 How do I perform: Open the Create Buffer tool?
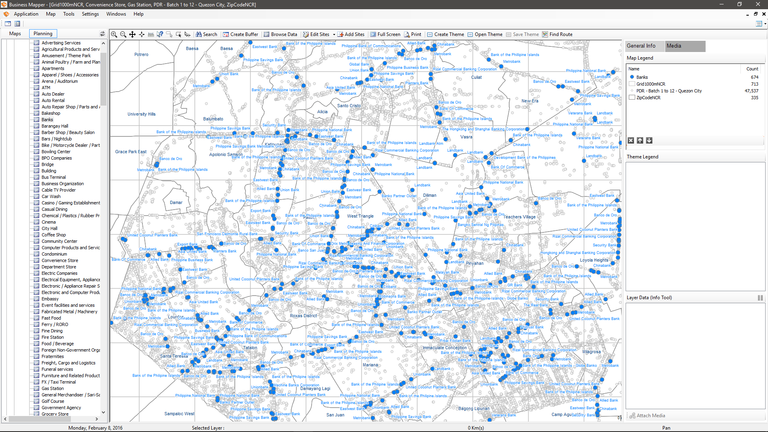(x=240, y=34)
